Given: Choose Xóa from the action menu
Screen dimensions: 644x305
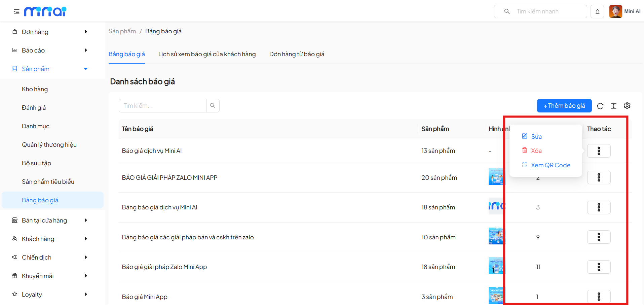Looking at the screenshot, I should coord(536,151).
